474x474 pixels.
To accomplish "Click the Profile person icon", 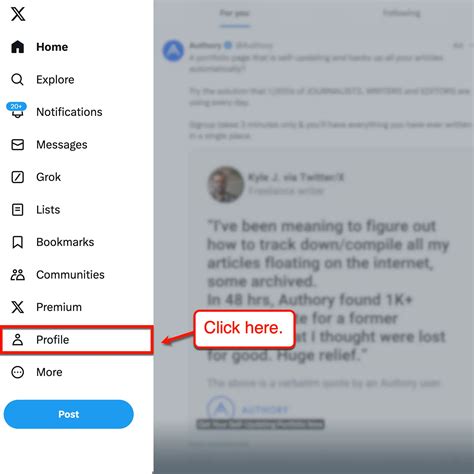I will coord(17,340).
